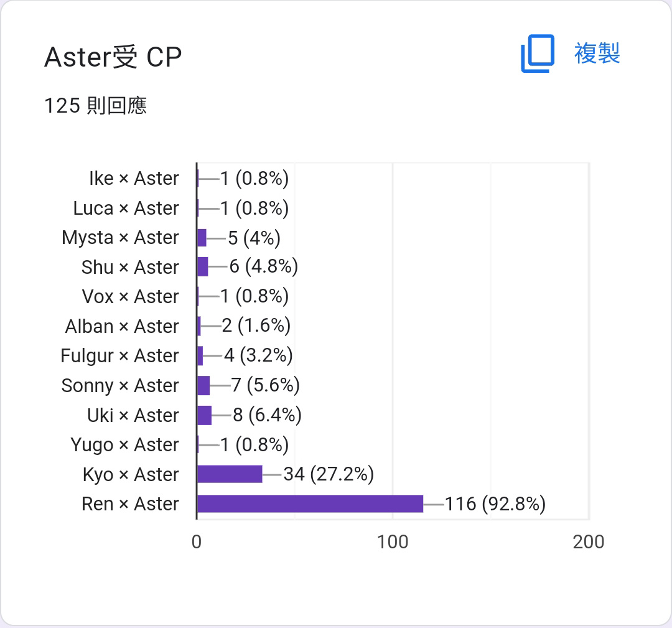672x628 pixels.
Task: Click the Fulgur × Aster bar
Action: pyautogui.click(x=200, y=356)
